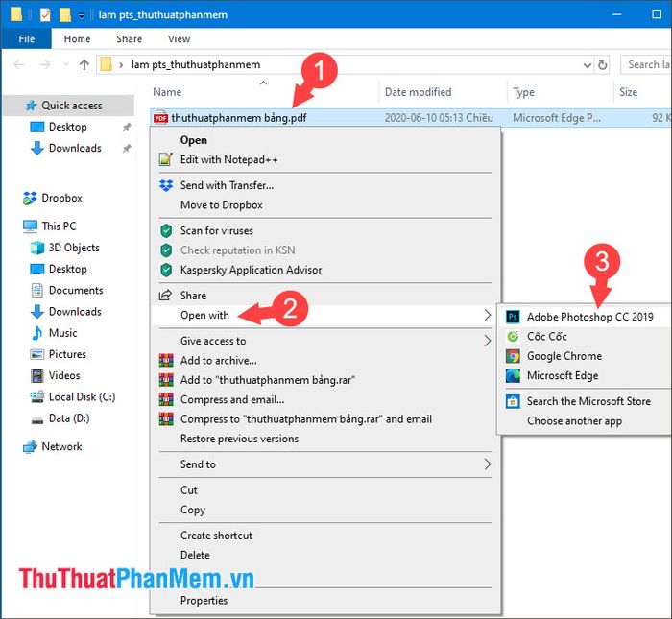Click WinRAR icon beside Compress and email
Viewport: 672px width, 619px height.
pyautogui.click(x=166, y=399)
